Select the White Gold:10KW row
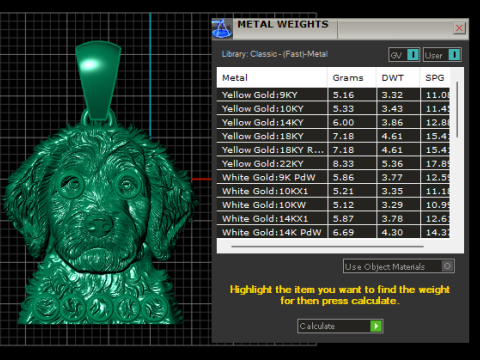 coord(333,205)
